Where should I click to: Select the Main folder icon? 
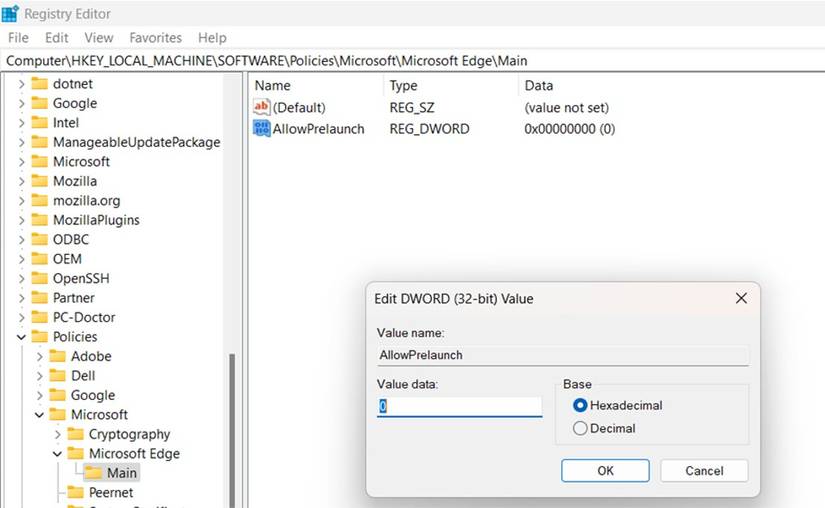click(x=94, y=473)
